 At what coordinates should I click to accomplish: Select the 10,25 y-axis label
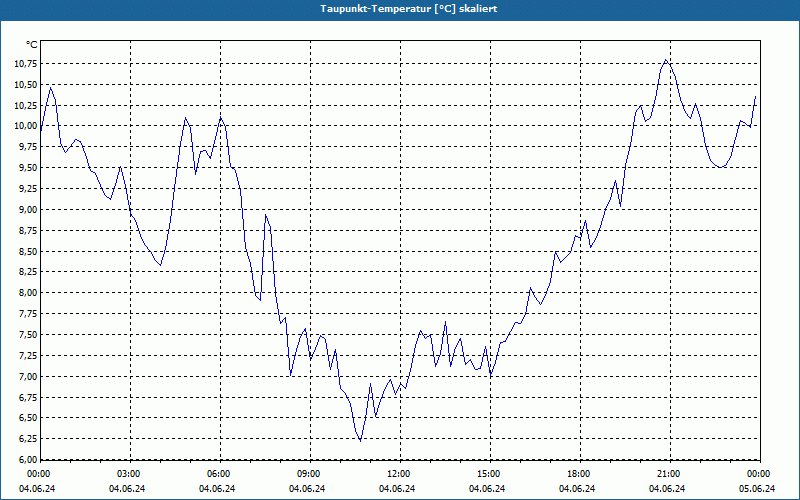[x=26, y=105]
